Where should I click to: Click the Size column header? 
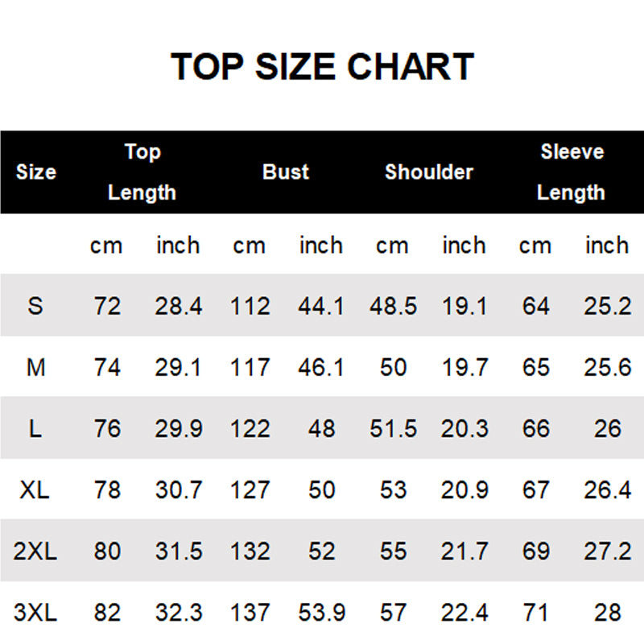[x=36, y=171]
